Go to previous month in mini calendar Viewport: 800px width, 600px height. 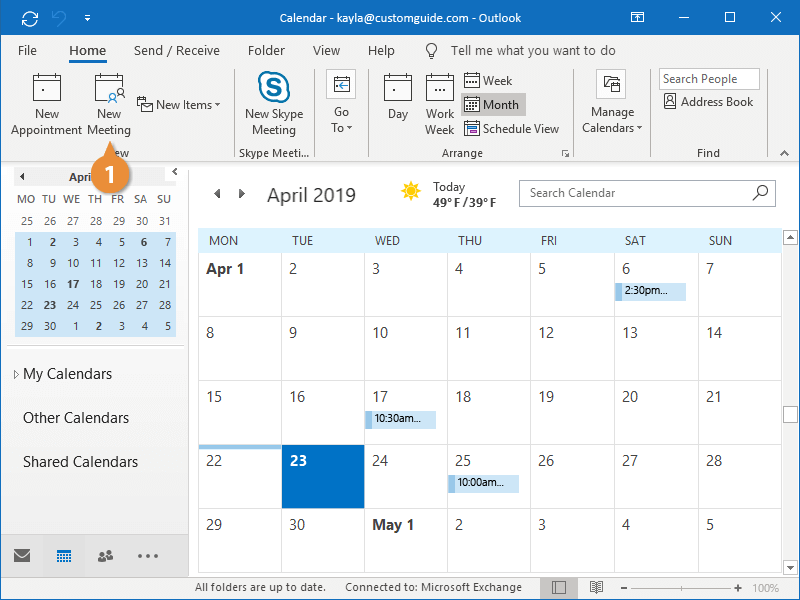(22, 177)
